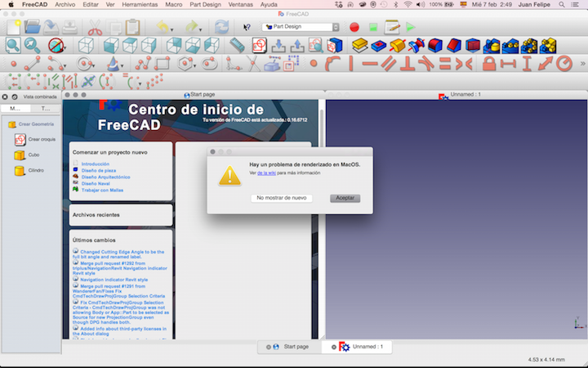Open the Archivo menu
The width and height of the screenshot is (588, 368).
point(65,5)
